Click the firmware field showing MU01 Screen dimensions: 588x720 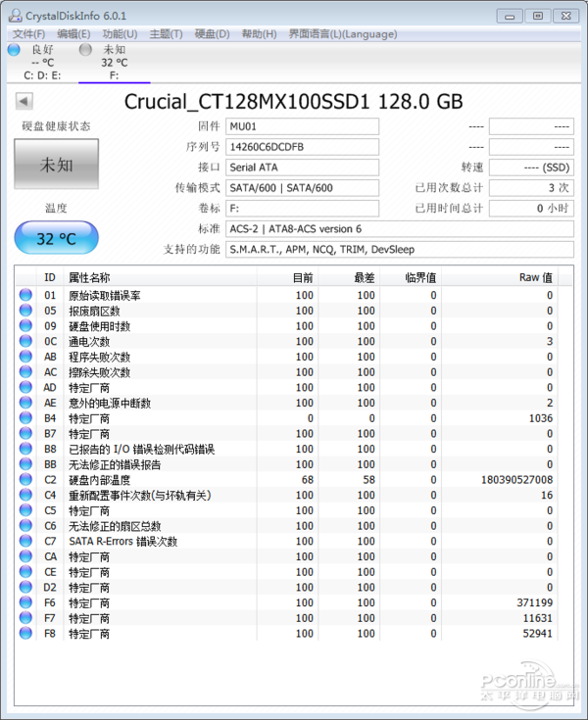302,126
